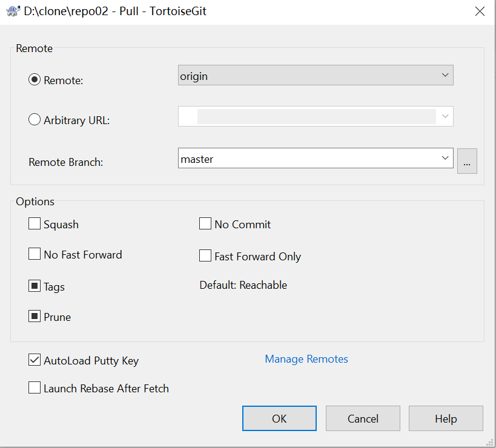Open the Remote Branch dropdown arrow

(445, 158)
